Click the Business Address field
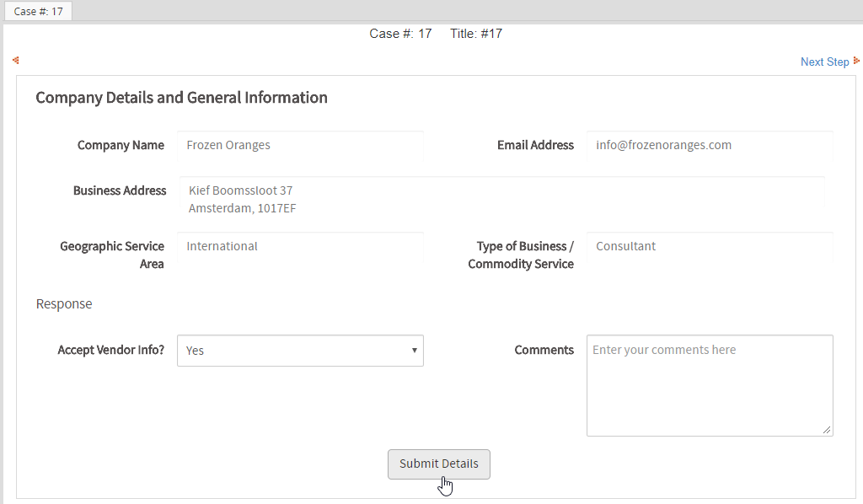863x504 pixels. [501, 200]
